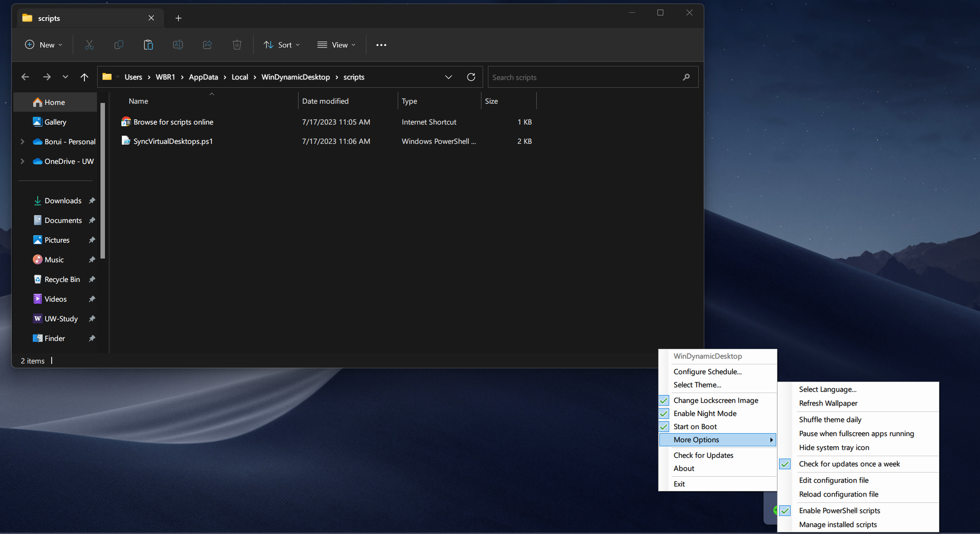980x534 pixels.
Task: Cut the selected file using toolbar icon
Action: tap(89, 45)
